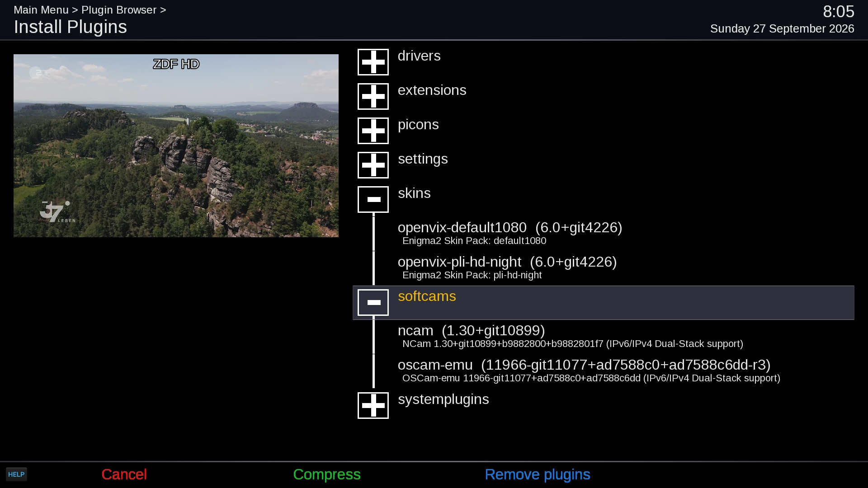Viewport: 868px width, 488px height.
Task: Click 'Enigma2 Skin Pack: default1080' description
Action: (474, 241)
